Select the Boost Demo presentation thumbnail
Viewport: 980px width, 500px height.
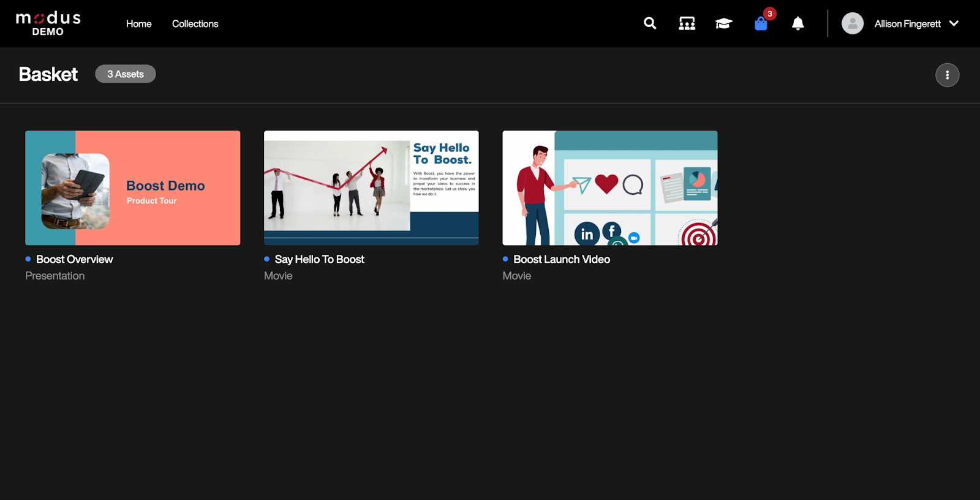coord(132,187)
